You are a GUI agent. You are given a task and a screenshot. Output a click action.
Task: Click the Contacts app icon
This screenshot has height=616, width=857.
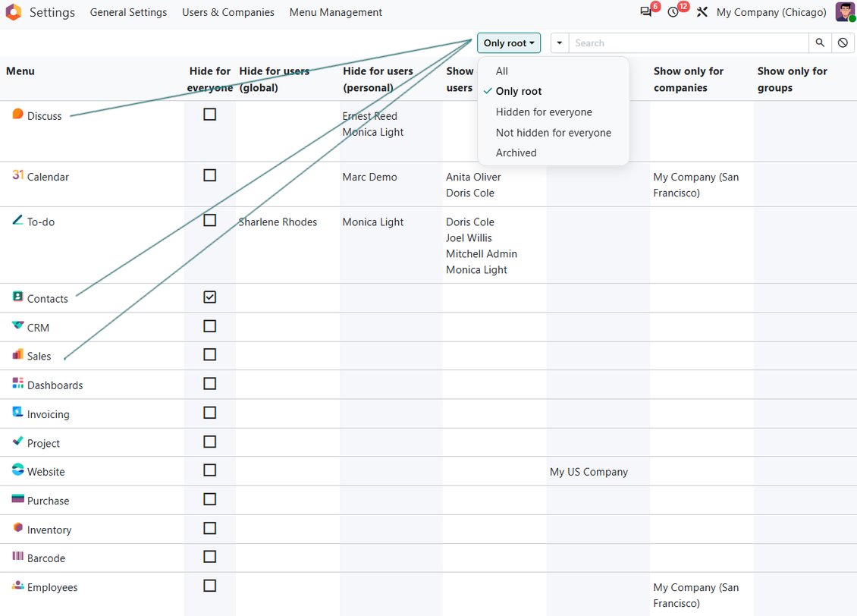pyautogui.click(x=18, y=297)
